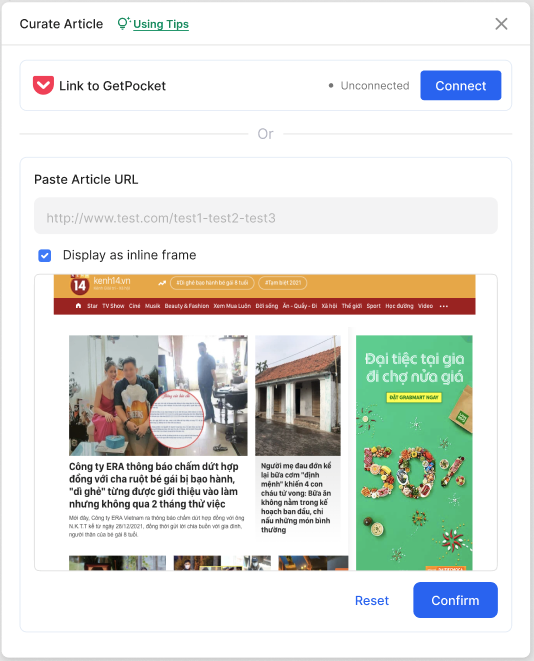
Task: Click the home icon in preview navbar
Action: (78, 306)
